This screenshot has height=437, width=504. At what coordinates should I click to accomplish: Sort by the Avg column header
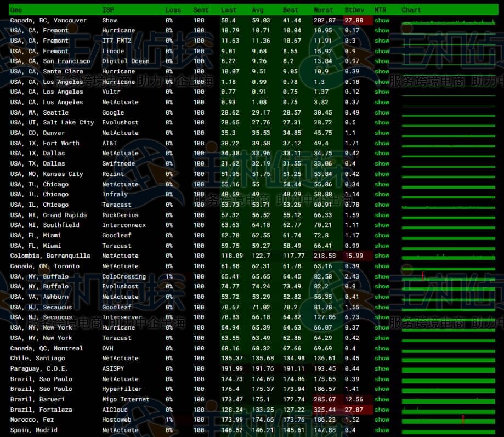point(258,10)
